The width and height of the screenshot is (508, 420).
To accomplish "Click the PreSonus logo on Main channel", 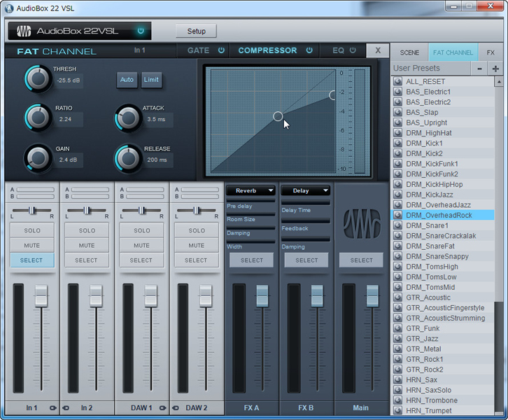I will (362, 223).
